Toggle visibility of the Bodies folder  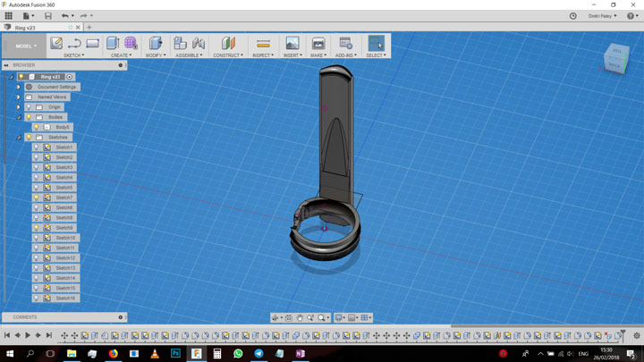[29, 117]
